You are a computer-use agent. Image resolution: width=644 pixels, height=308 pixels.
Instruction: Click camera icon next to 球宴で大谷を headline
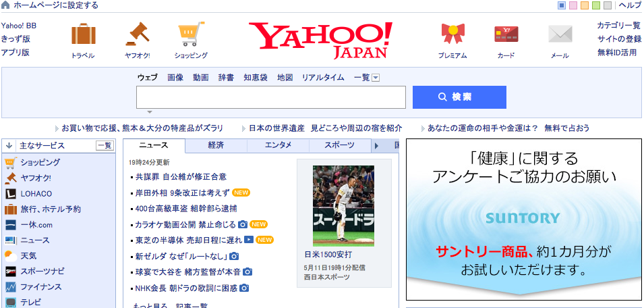coord(247,272)
